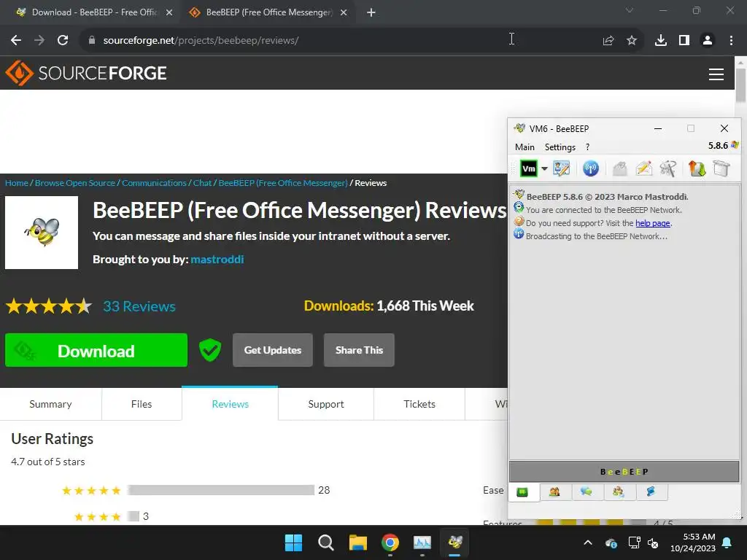The image size is (747, 560).
Task: Click Browse Open Source breadcrumb
Action: (x=75, y=183)
